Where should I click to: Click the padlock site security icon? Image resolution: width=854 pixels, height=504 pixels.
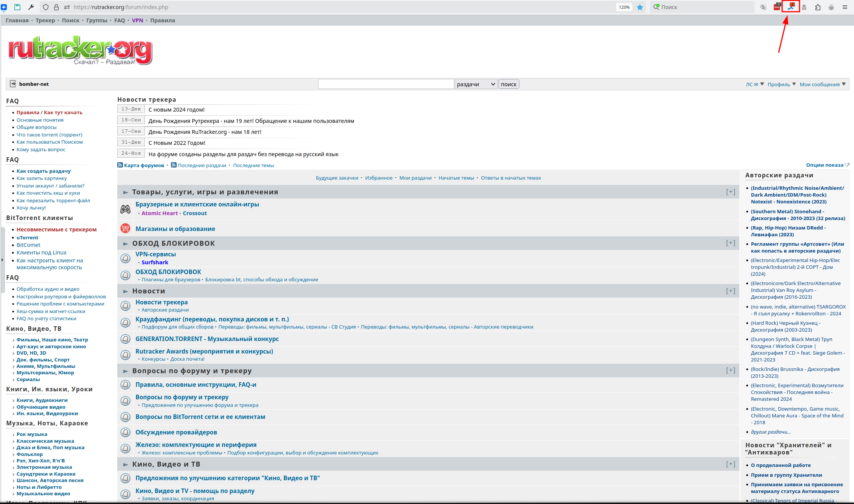pyautogui.click(x=56, y=7)
